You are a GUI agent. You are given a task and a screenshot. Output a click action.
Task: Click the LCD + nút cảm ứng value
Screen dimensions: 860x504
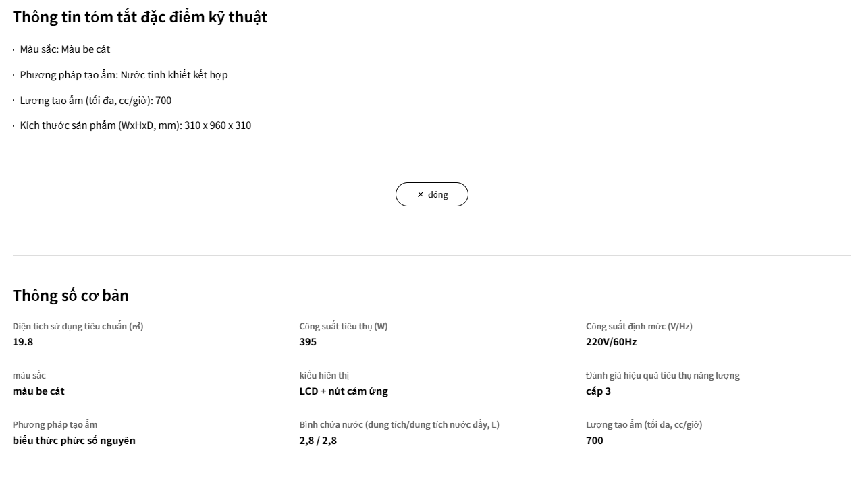[x=344, y=391]
